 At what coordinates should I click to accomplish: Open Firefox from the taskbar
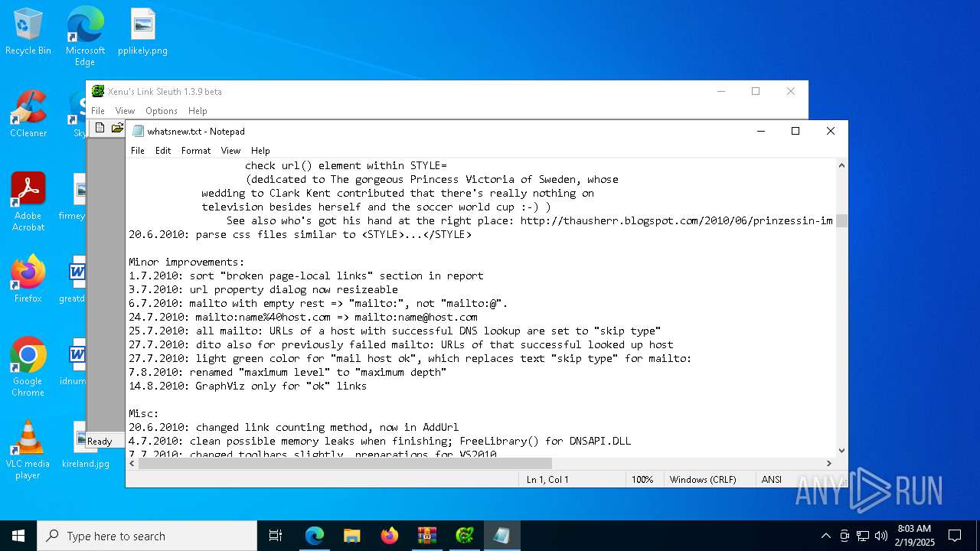point(389,536)
